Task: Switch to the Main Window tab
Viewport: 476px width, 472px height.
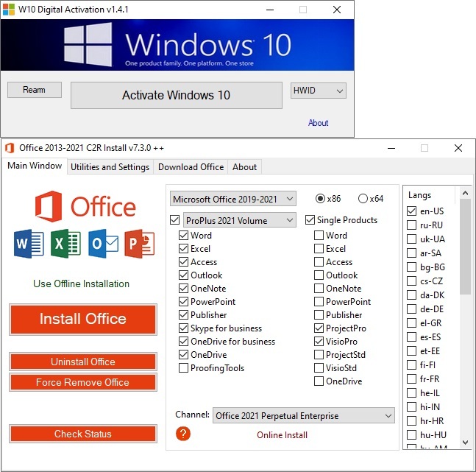Action: click(x=35, y=166)
